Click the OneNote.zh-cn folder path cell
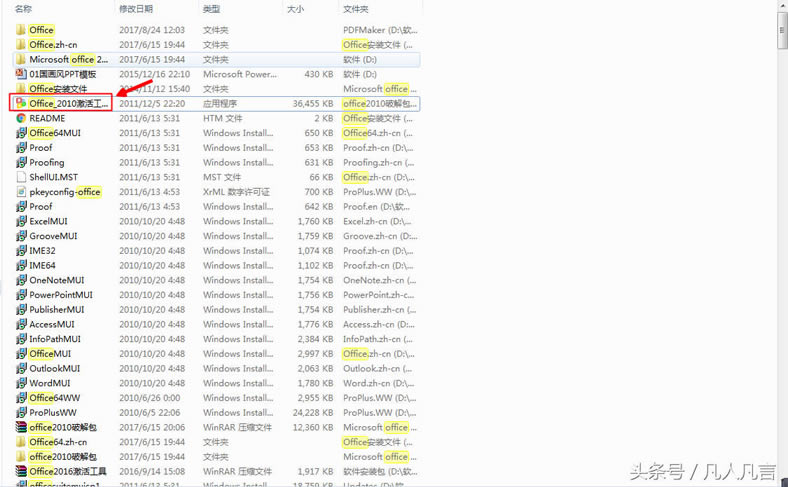This screenshot has width=788, height=487. click(379, 280)
